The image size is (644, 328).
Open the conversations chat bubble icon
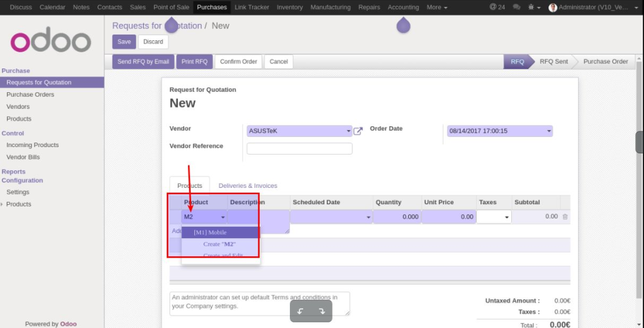(x=516, y=8)
